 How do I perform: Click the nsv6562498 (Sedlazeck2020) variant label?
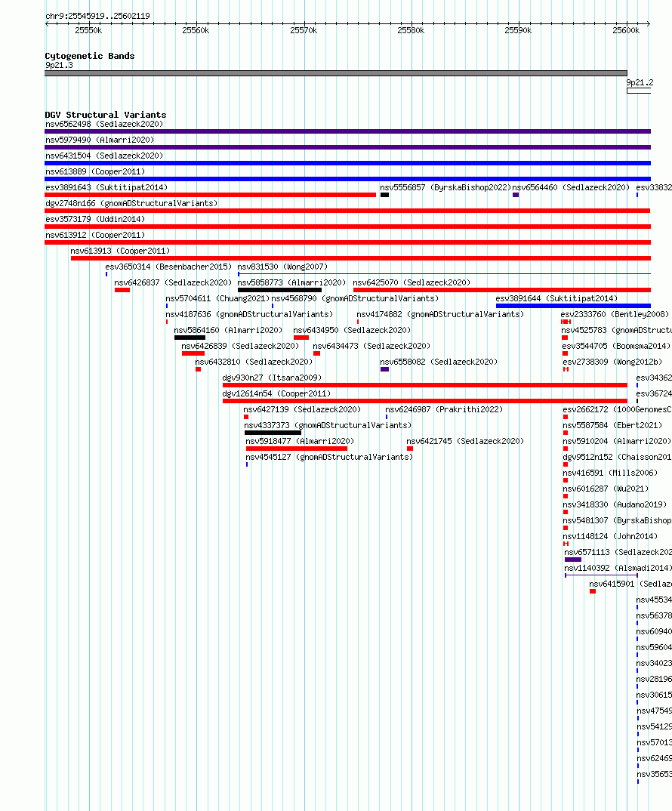104,124
